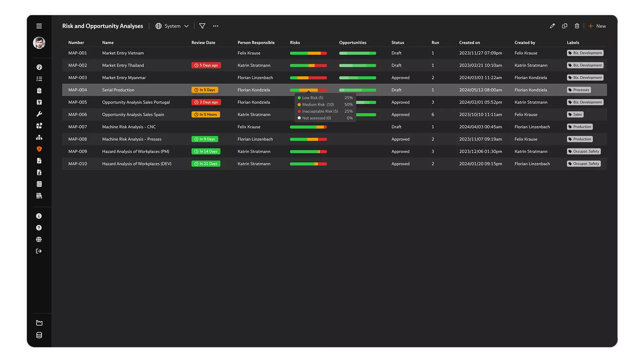The height and width of the screenshot is (362, 644).
Task: Open the organization chart icon
Action: coord(39,137)
